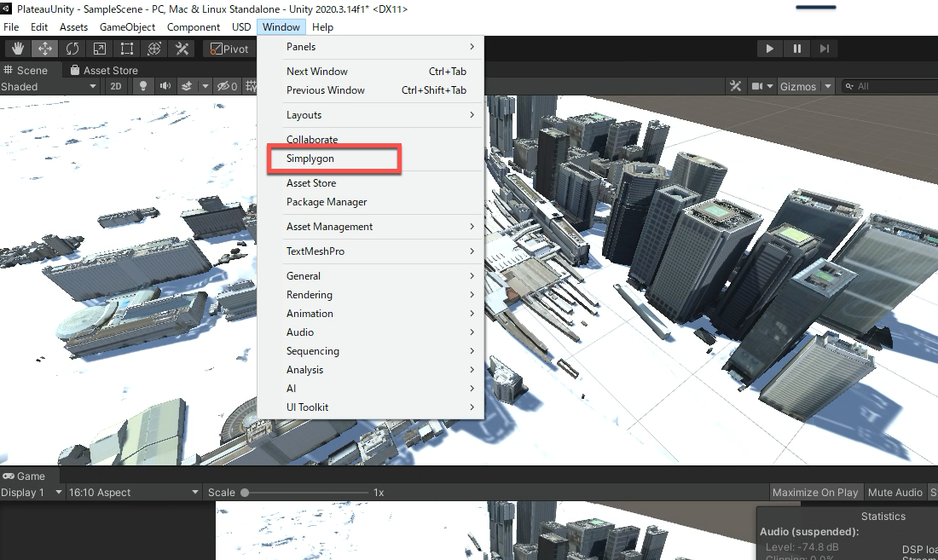This screenshot has height=560, width=938.
Task: Click the Mute Audio button
Action: [x=895, y=492]
